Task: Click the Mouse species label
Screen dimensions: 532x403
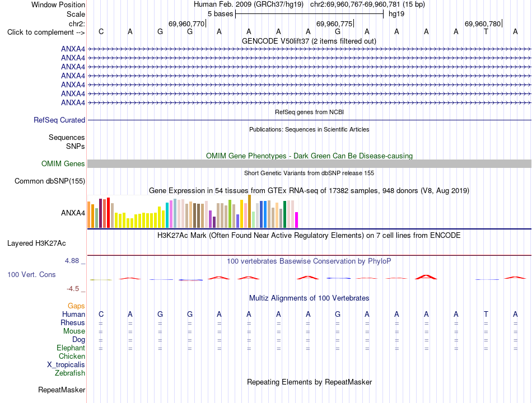Action: 74,331
